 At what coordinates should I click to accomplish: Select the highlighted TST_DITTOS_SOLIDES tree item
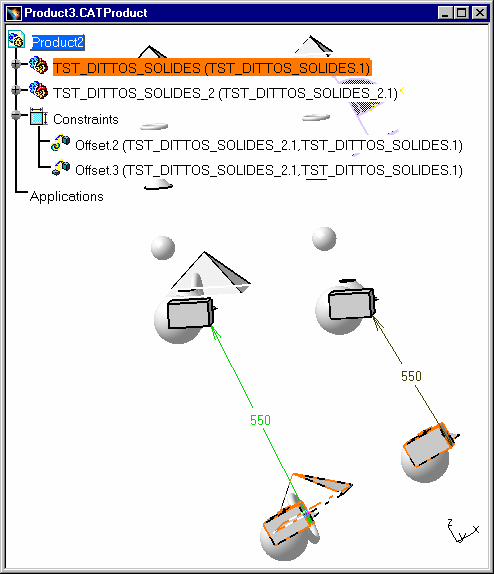[212, 68]
